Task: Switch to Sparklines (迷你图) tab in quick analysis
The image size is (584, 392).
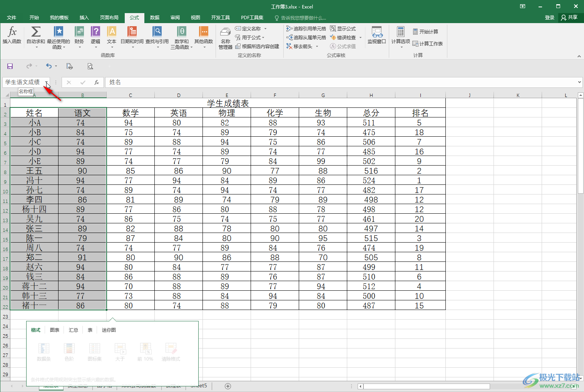Action: pyautogui.click(x=109, y=330)
